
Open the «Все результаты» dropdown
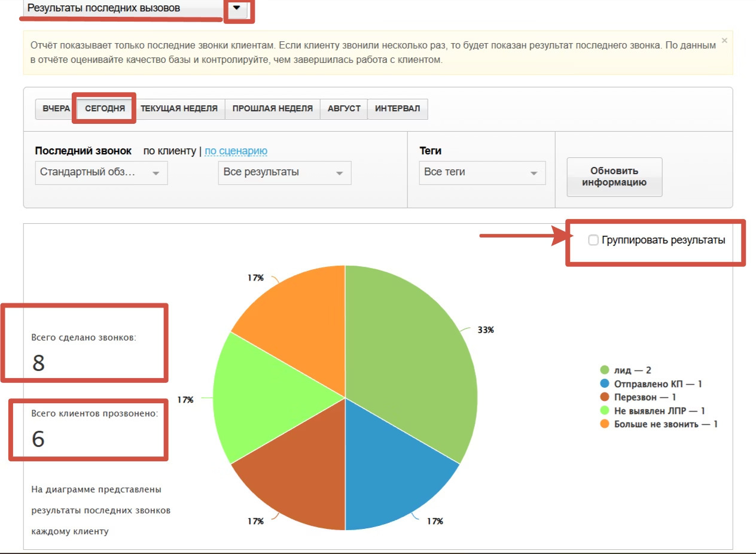pyautogui.click(x=284, y=172)
